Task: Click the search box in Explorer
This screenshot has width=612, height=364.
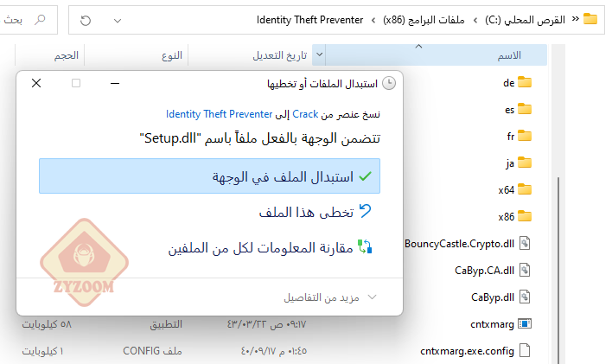Action: click(x=28, y=20)
